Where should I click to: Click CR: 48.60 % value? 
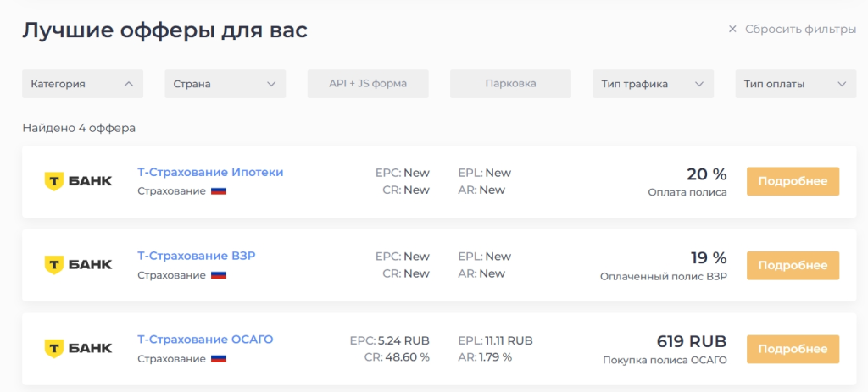click(397, 357)
